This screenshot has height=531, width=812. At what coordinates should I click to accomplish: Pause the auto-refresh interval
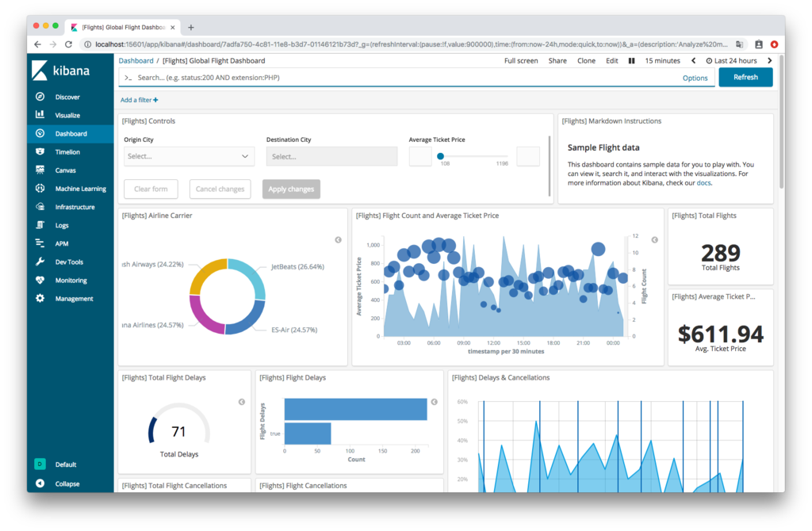(631, 60)
